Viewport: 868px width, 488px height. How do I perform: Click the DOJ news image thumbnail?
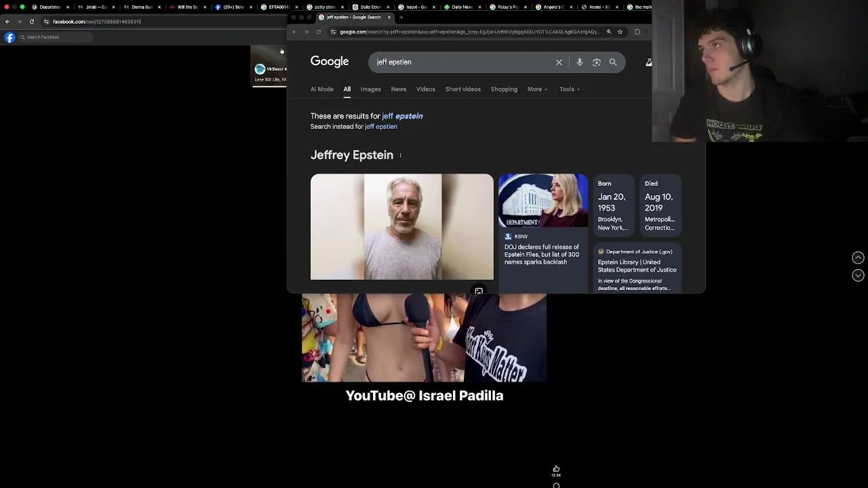(x=543, y=201)
